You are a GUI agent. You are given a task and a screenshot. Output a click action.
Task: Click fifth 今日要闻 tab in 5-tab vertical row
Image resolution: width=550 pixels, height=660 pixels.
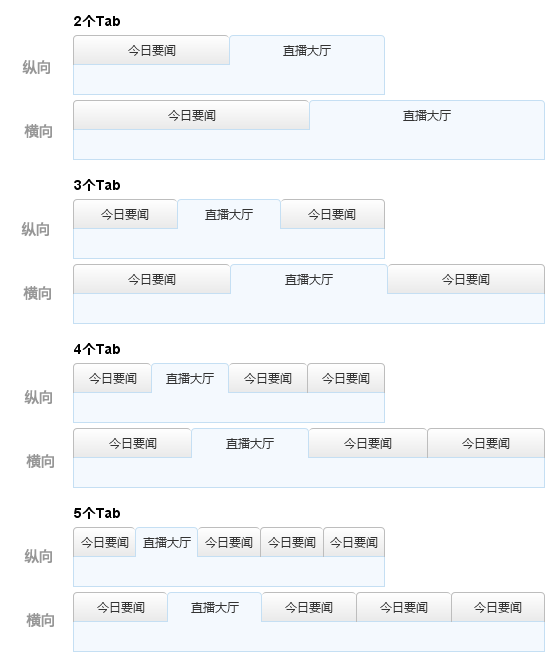354,542
